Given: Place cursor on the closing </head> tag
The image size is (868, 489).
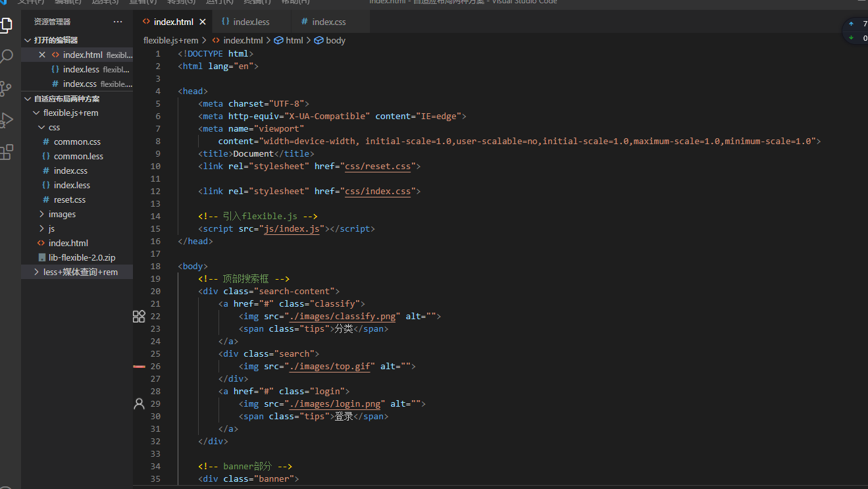Looking at the screenshot, I should (195, 242).
